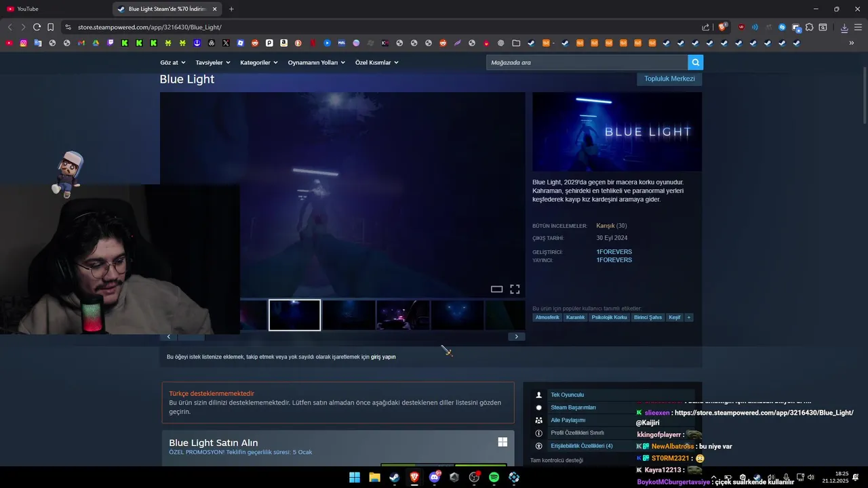The width and height of the screenshot is (868, 488).
Task: Click the Brave Shields lion icon
Action: pyautogui.click(x=723, y=27)
